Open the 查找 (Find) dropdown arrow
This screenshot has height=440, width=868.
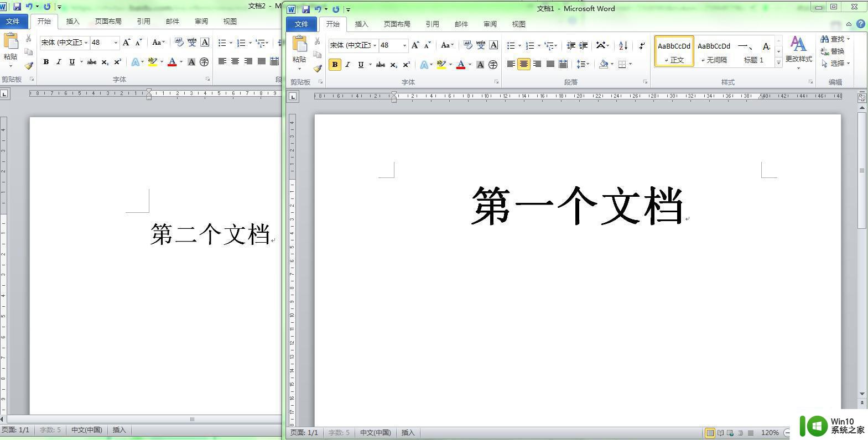tap(848, 39)
